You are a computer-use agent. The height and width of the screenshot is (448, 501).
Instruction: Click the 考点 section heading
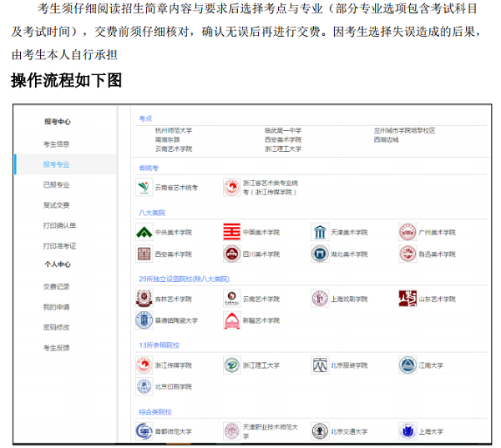(x=145, y=118)
